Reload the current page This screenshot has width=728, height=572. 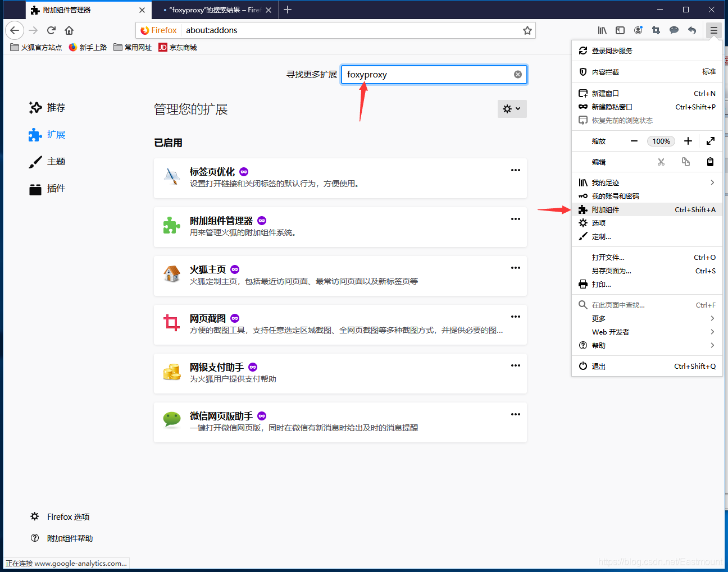[51, 30]
